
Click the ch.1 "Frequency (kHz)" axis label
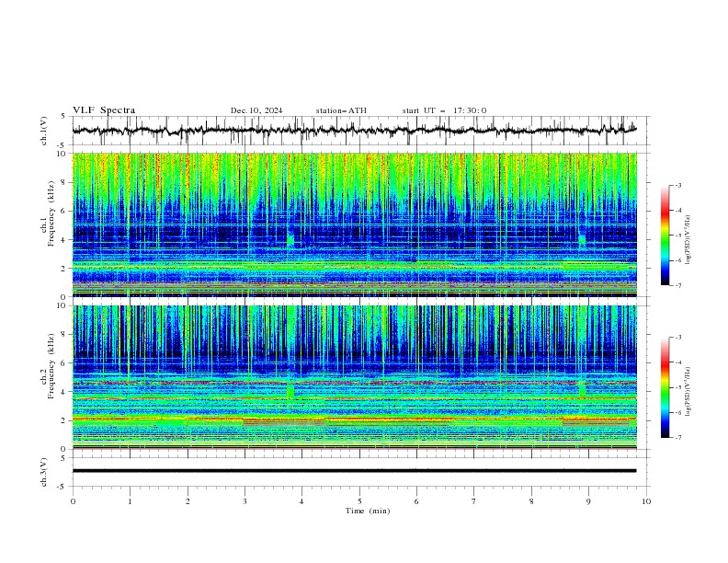(x=51, y=213)
